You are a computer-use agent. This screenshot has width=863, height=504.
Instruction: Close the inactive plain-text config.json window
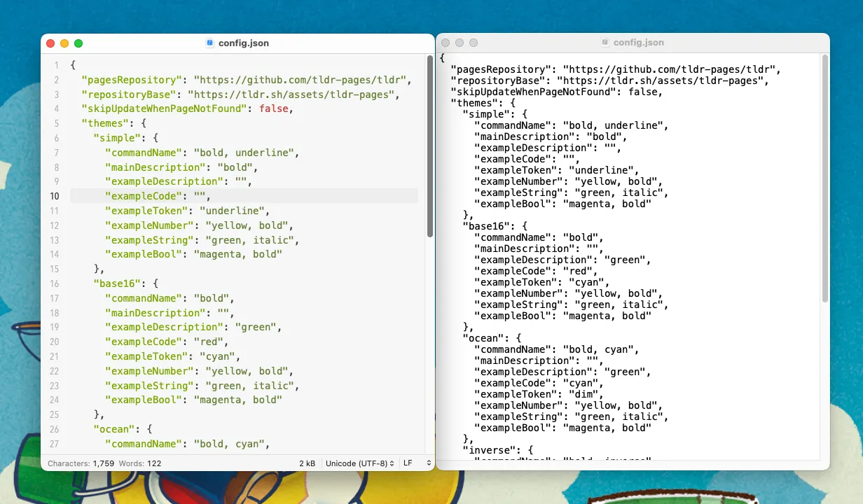446,43
